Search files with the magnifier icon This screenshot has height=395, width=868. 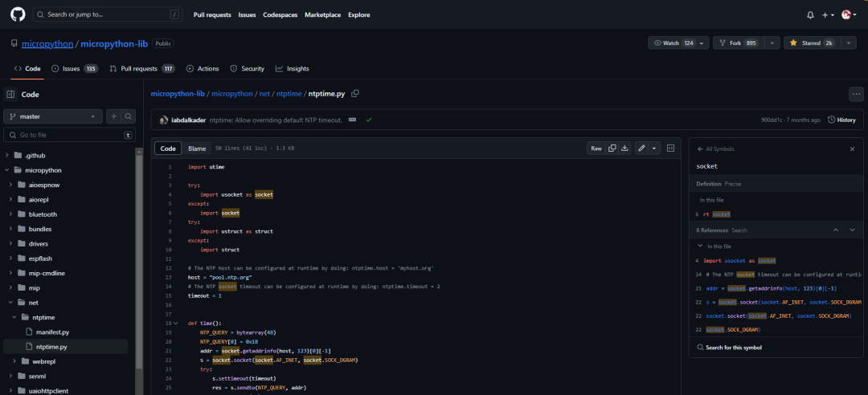click(129, 116)
